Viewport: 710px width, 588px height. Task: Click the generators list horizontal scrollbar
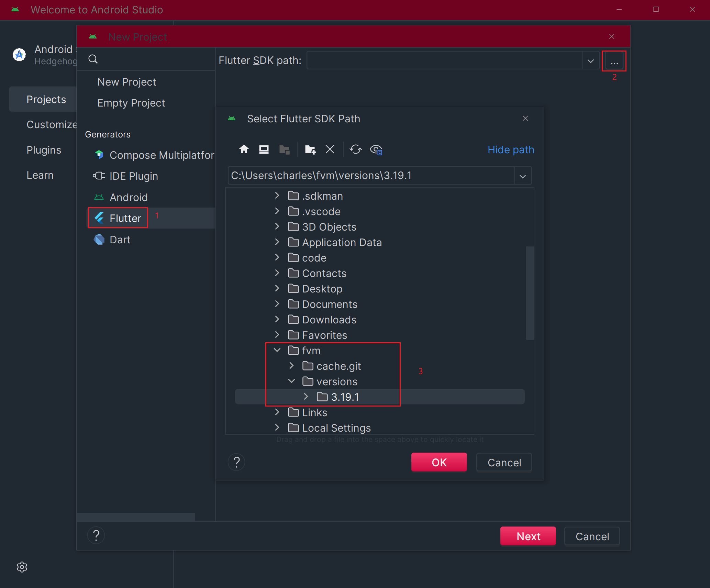pos(136,517)
